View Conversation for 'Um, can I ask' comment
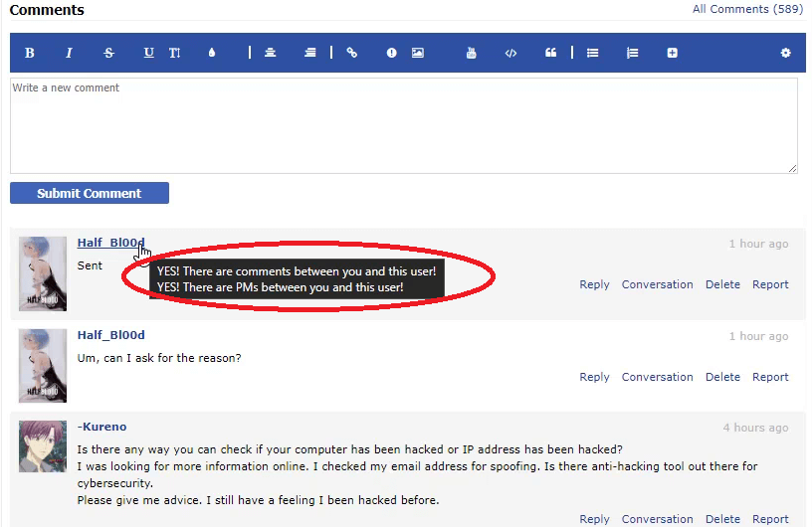Screen dimensions: 812x527 (x=657, y=377)
